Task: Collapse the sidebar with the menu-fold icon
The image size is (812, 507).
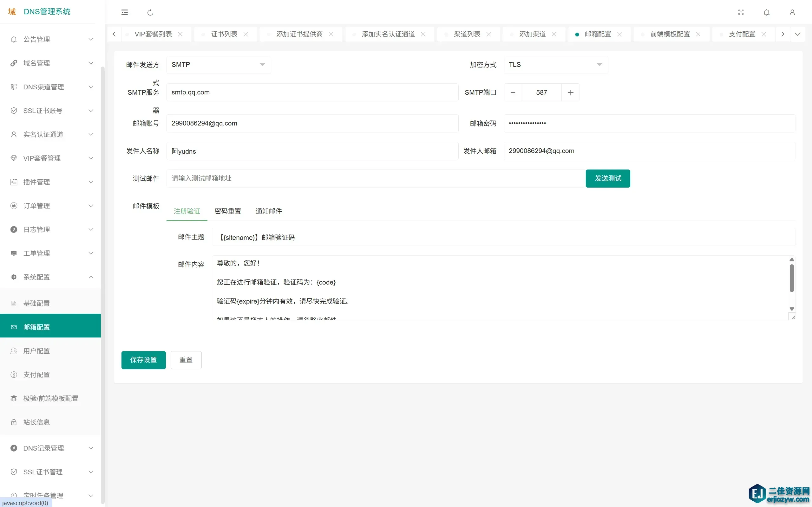Action: [x=124, y=12]
